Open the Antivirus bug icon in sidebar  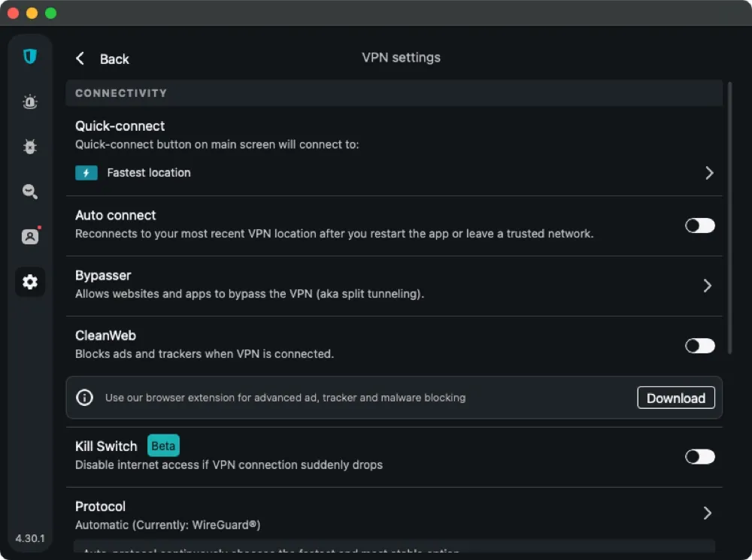click(30, 147)
